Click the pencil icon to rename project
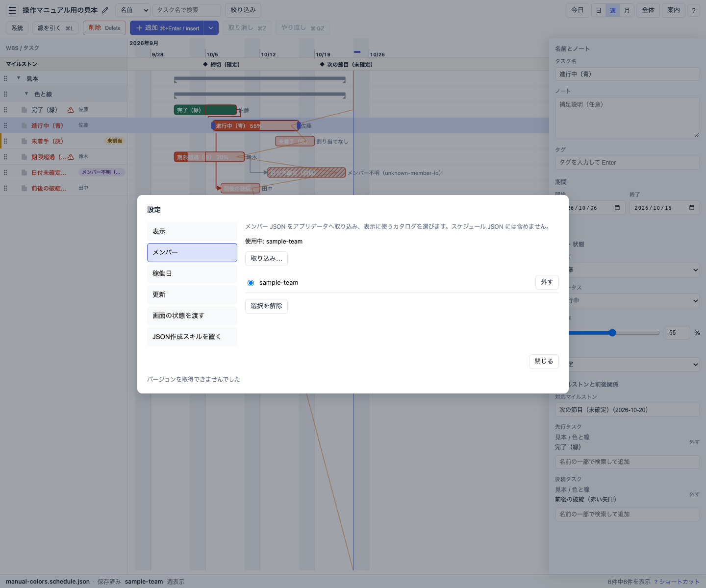The height and width of the screenshot is (588, 706). click(x=105, y=10)
